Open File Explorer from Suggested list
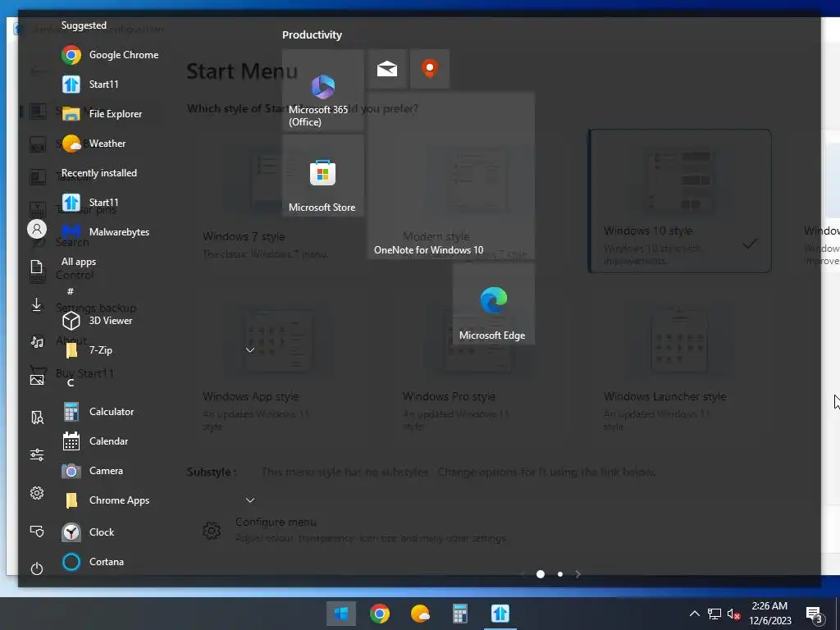The width and height of the screenshot is (840, 630). tap(102, 113)
